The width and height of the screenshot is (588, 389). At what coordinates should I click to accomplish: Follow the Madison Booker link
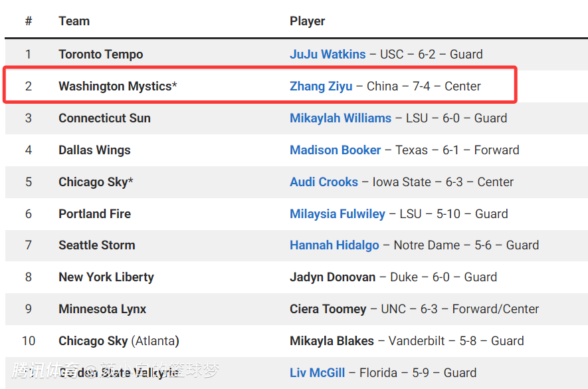coord(336,150)
